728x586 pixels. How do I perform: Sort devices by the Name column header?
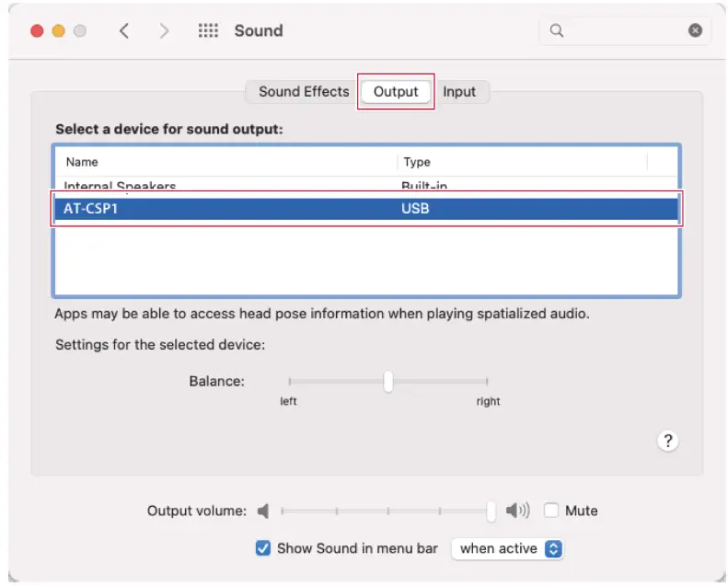[x=225, y=162]
